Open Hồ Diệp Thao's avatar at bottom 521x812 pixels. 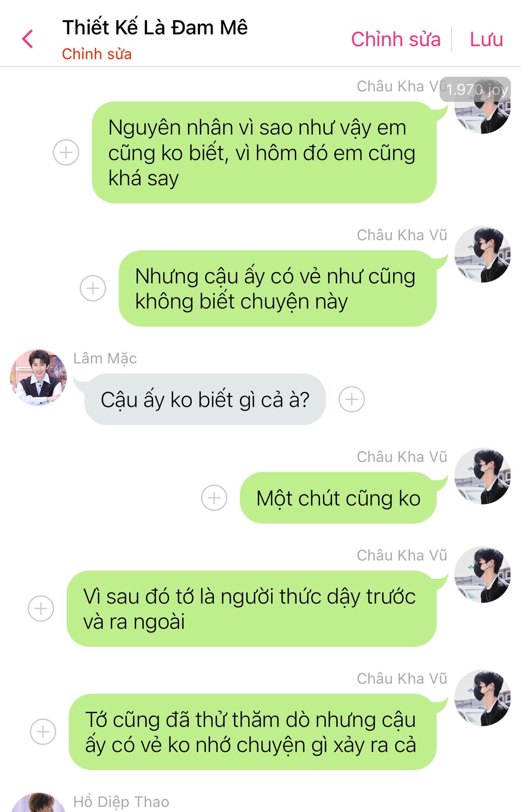coord(39,803)
